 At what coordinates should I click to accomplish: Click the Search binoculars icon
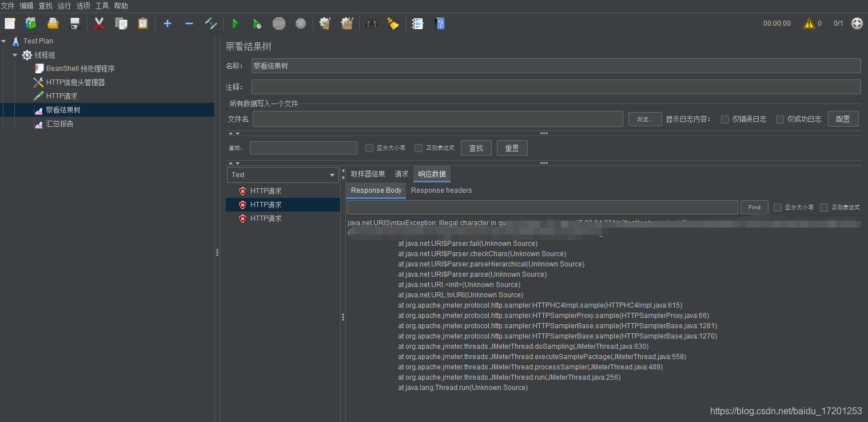point(371,23)
